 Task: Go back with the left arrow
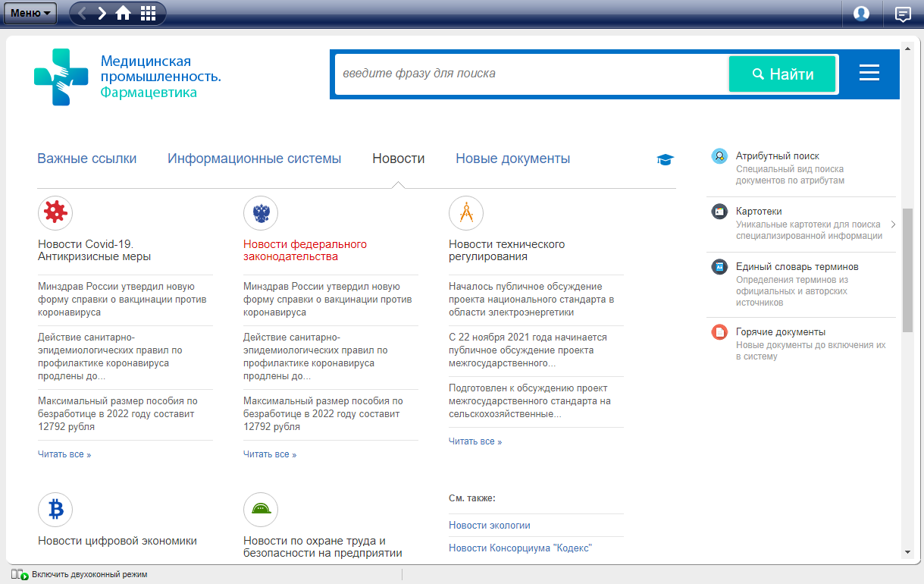click(x=83, y=13)
